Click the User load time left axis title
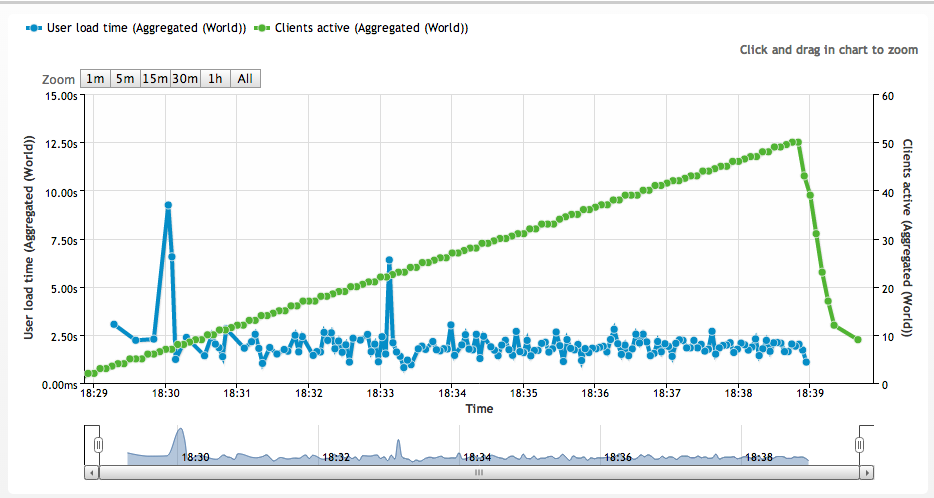 pyautogui.click(x=29, y=238)
